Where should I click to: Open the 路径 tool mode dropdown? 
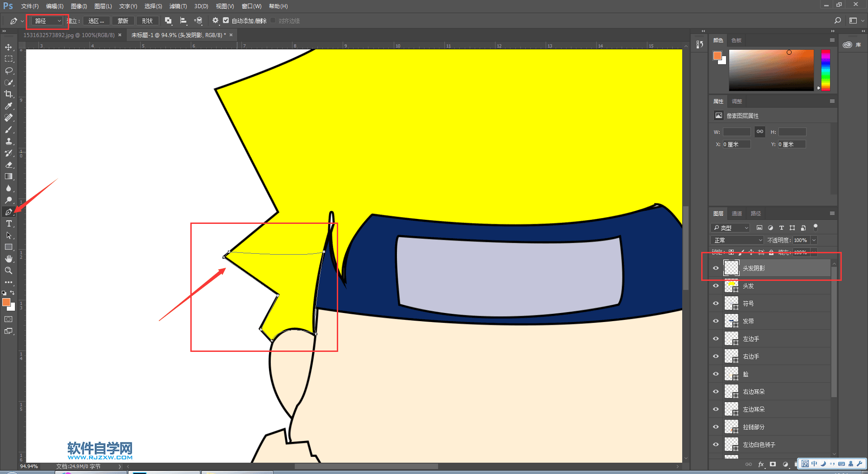[47, 21]
